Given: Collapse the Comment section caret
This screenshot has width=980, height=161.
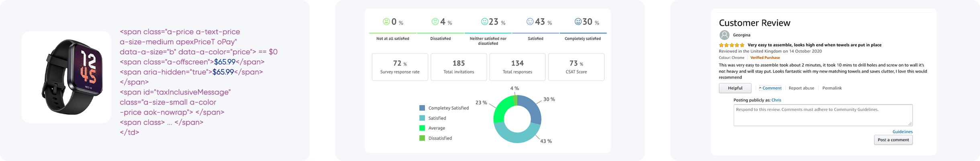Looking at the screenshot, I should [x=760, y=88].
